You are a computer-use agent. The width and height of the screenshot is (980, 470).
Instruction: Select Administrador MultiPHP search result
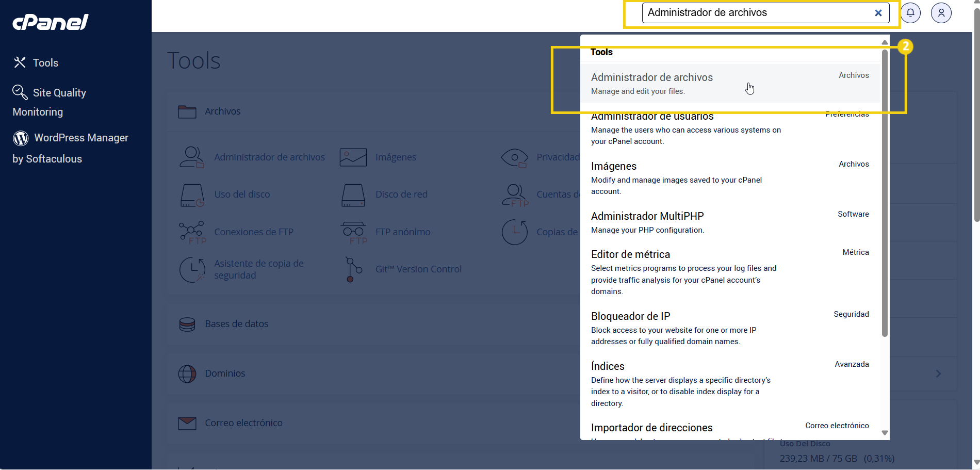click(730, 222)
